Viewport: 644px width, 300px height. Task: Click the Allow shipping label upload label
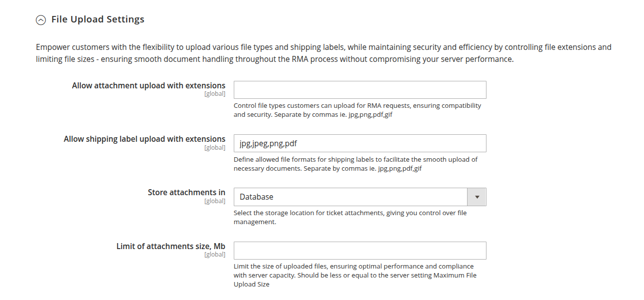(x=144, y=139)
